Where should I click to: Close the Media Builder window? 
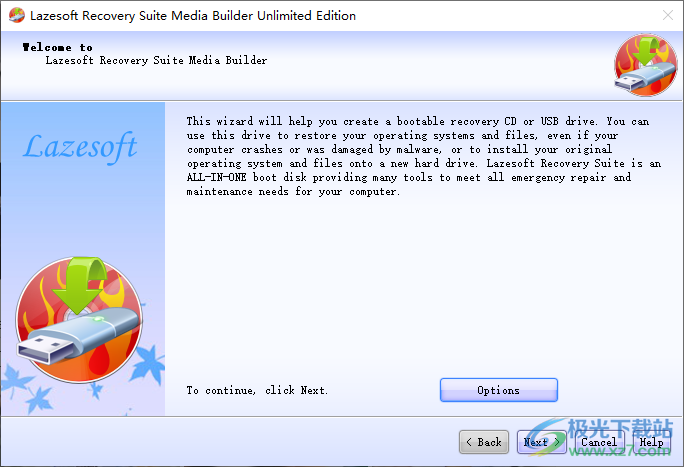pyautogui.click(x=667, y=16)
